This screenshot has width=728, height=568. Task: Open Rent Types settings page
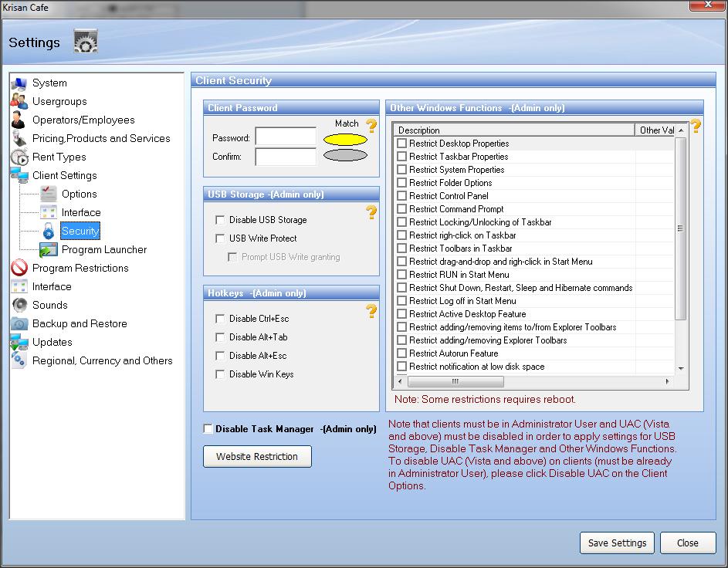[x=59, y=157]
